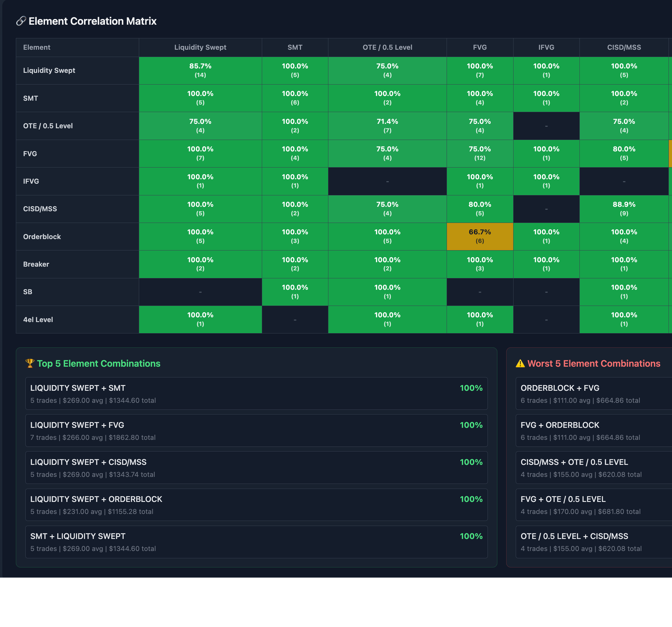672x627 pixels.
Task: Select the FVG row label
Action: tap(30, 154)
